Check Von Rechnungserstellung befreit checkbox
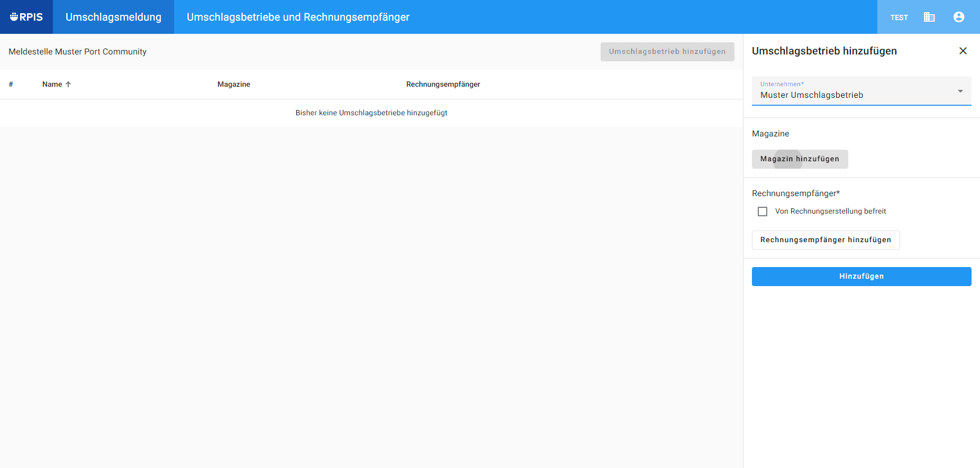 pyautogui.click(x=763, y=212)
